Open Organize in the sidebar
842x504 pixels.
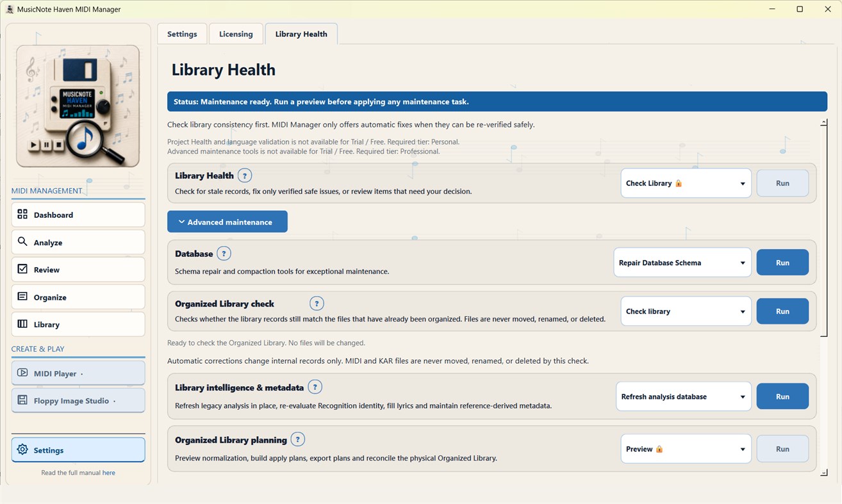(x=78, y=297)
